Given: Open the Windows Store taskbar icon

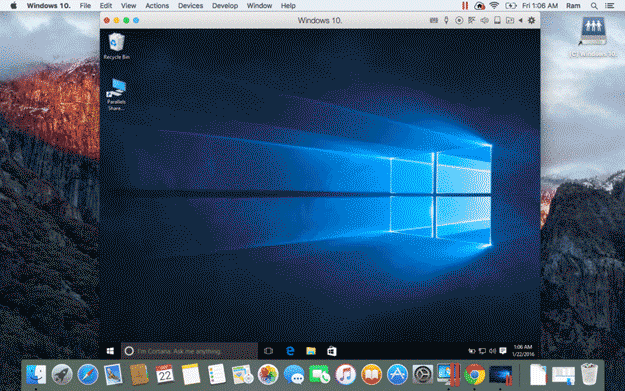Looking at the screenshot, I should click(x=332, y=351).
